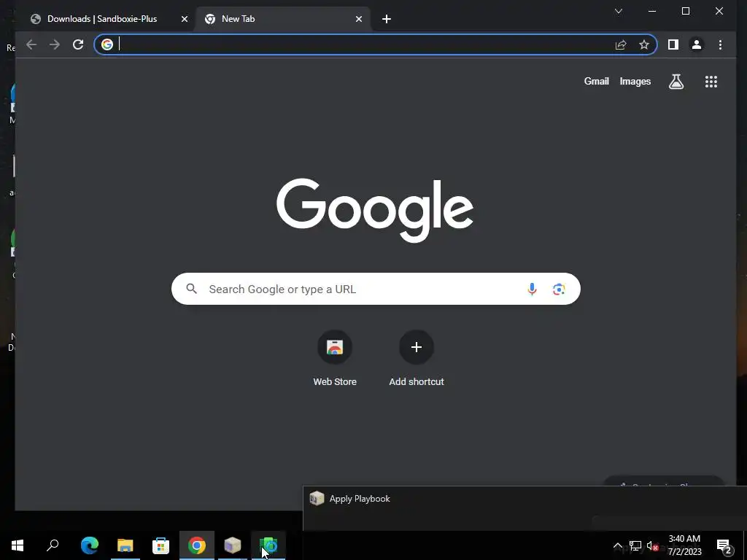
Task: Open Search Labs flask icon
Action: click(x=676, y=82)
